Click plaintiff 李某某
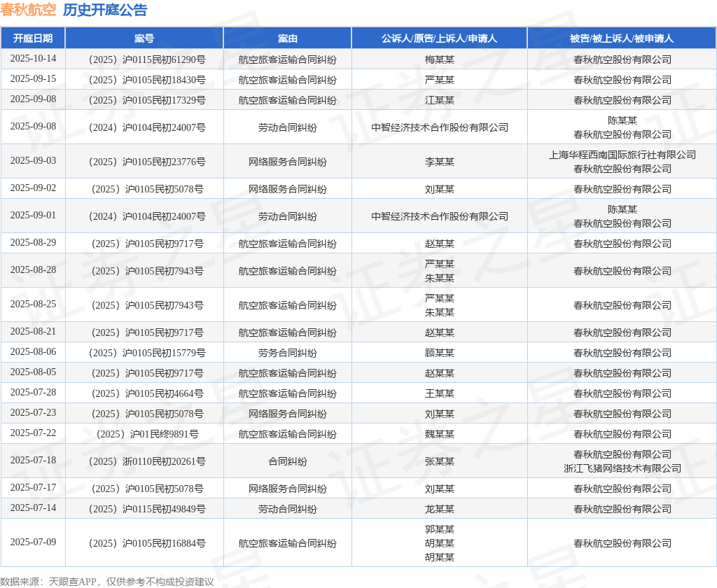Screen dimensions: 717x588 pos(440,162)
